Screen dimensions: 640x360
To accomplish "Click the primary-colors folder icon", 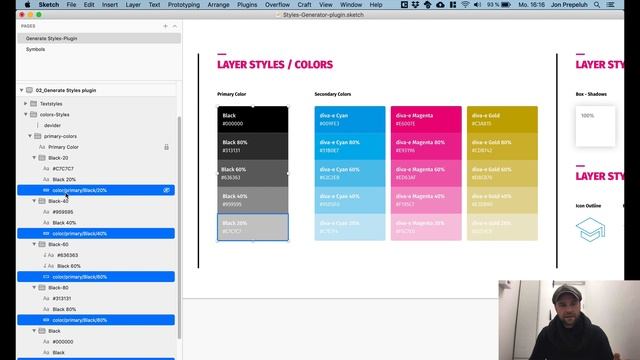I will pos(38,136).
